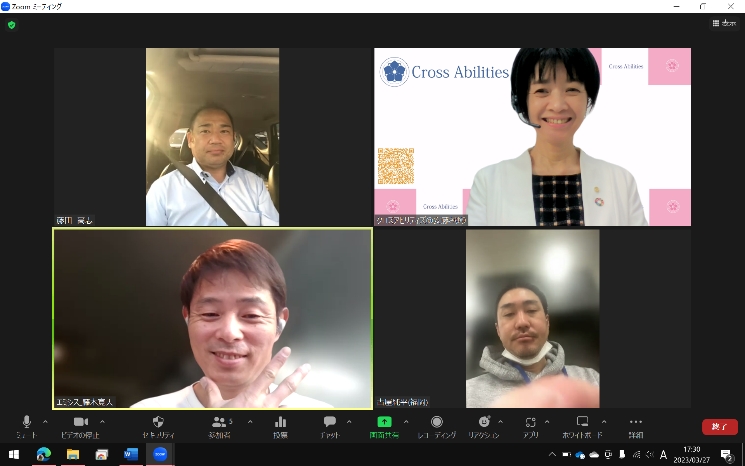Click the green Share Screen button

384,422
